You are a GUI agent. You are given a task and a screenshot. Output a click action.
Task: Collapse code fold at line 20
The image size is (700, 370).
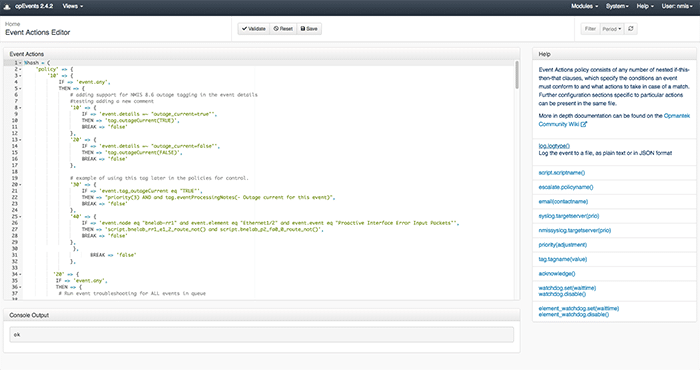20,184
